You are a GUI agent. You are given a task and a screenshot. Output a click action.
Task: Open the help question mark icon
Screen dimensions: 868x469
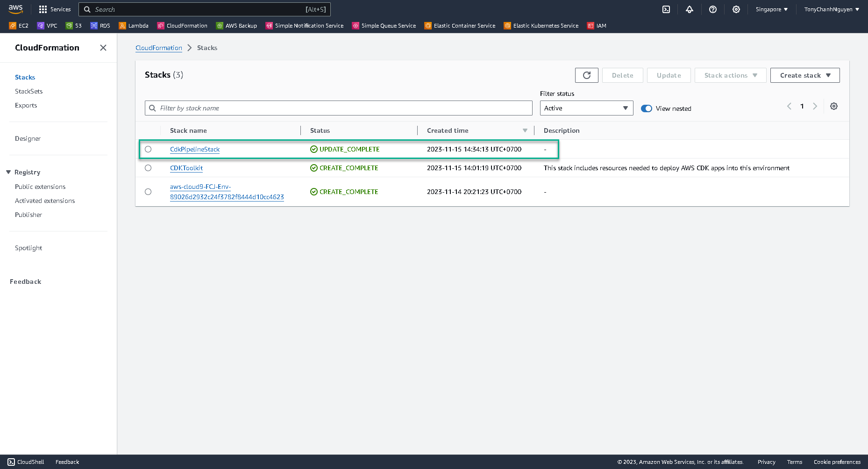pyautogui.click(x=713, y=9)
